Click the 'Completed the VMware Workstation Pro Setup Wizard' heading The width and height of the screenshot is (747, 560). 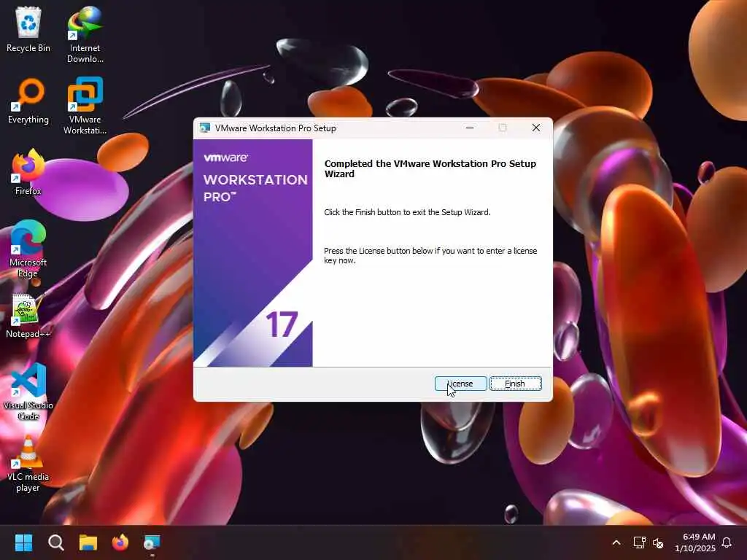pyautogui.click(x=430, y=168)
